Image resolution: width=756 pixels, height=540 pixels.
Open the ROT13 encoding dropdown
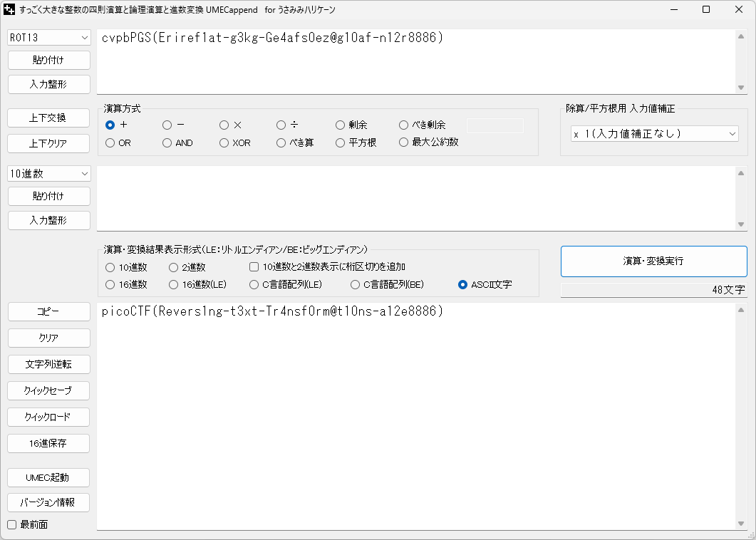click(x=48, y=37)
